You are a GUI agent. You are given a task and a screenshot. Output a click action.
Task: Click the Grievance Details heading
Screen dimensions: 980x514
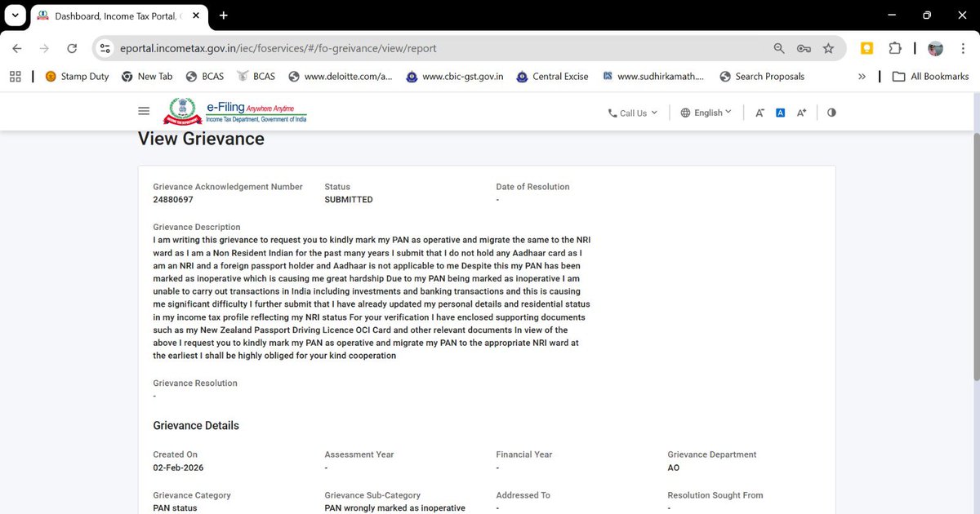(x=196, y=425)
